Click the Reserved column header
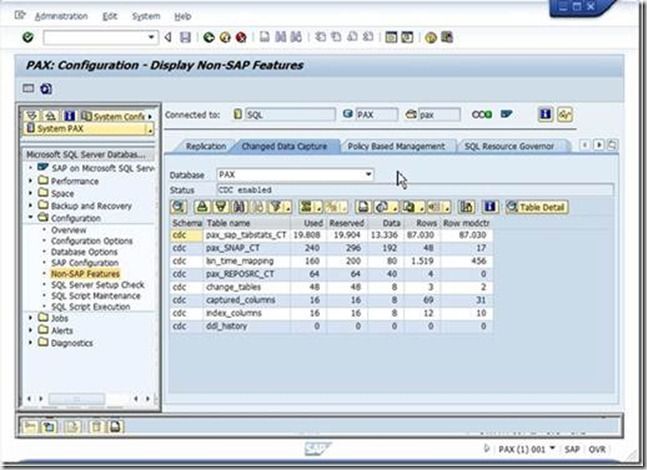Viewport: 647px width, 470px height. point(347,223)
